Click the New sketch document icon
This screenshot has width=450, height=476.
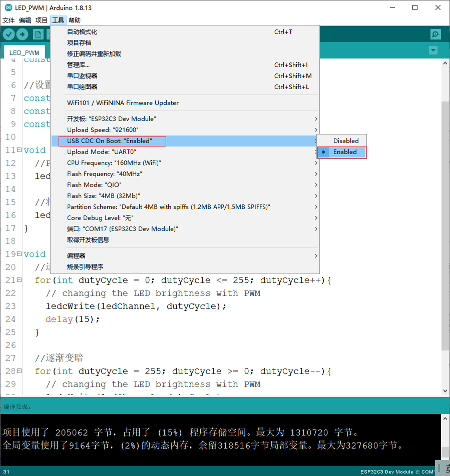pyautogui.click(x=38, y=34)
